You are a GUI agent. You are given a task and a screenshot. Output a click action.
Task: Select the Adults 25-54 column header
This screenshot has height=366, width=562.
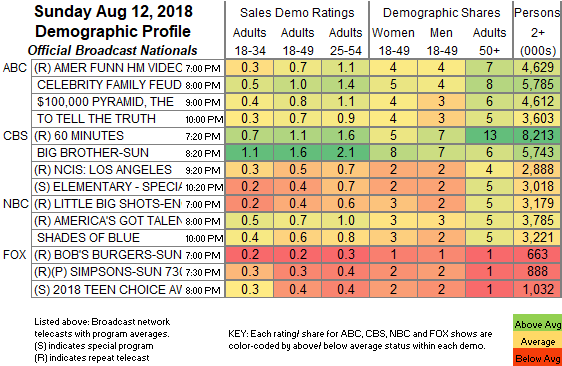(346, 42)
